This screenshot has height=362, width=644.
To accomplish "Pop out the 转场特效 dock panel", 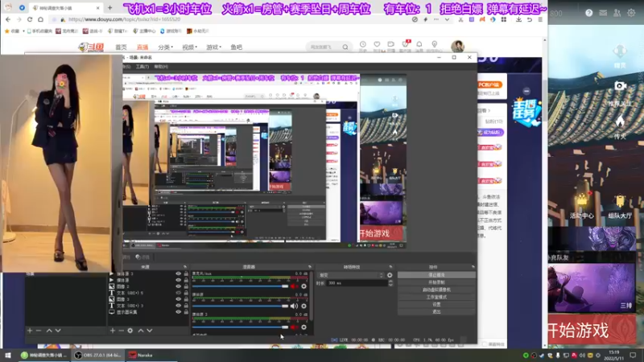I will pyautogui.click(x=390, y=267).
